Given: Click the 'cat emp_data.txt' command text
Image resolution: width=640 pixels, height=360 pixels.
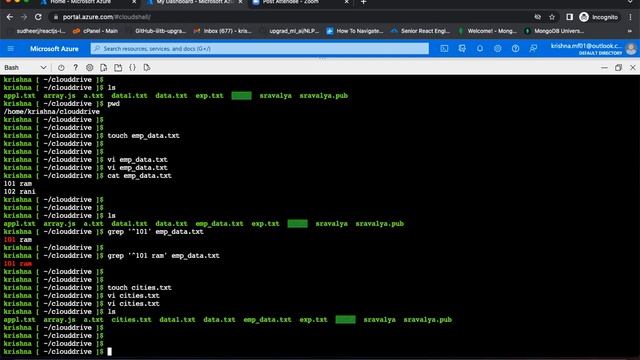Looking at the screenshot, I should pos(139,176).
